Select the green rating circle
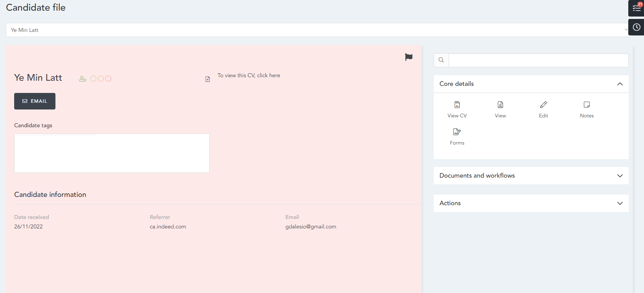 pyautogui.click(x=93, y=79)
